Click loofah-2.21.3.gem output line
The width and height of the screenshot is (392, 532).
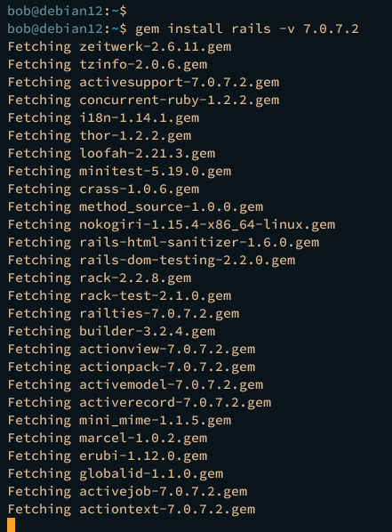click(112, 153)
